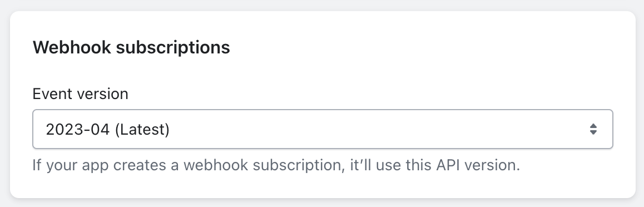Select the 2023-04 (Latest) version text

[x=107, y=129]
